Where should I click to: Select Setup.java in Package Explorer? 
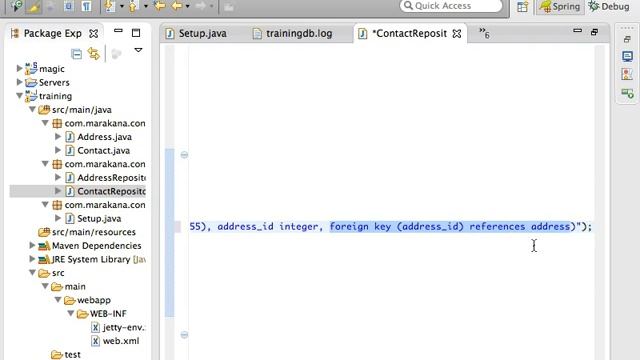(99, 219)
